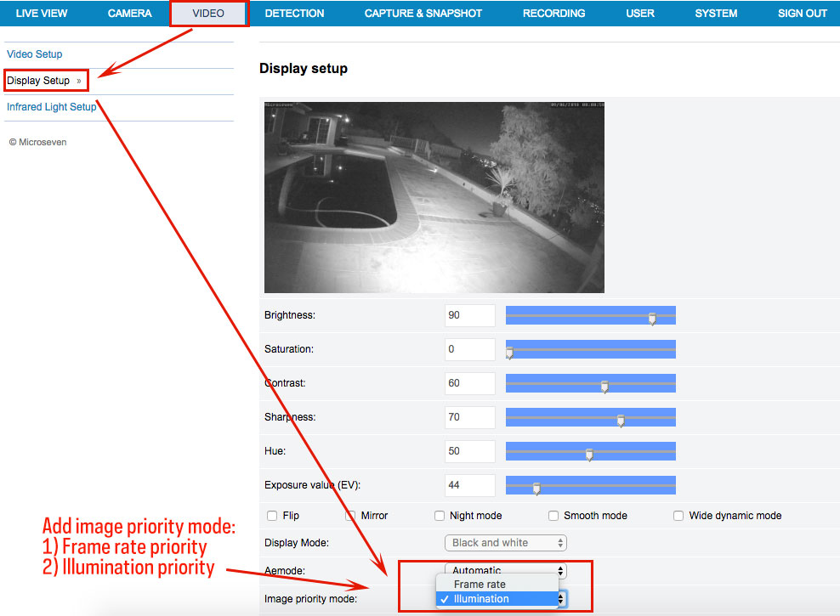The height and width of the screenshot is (616, 840).
Task: Click SIGN OUT in the top bar
Action: pos(802,14)
